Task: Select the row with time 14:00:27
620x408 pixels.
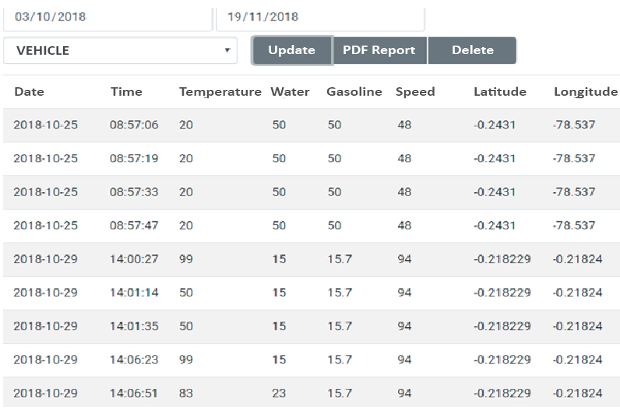Action: point(312,259)
